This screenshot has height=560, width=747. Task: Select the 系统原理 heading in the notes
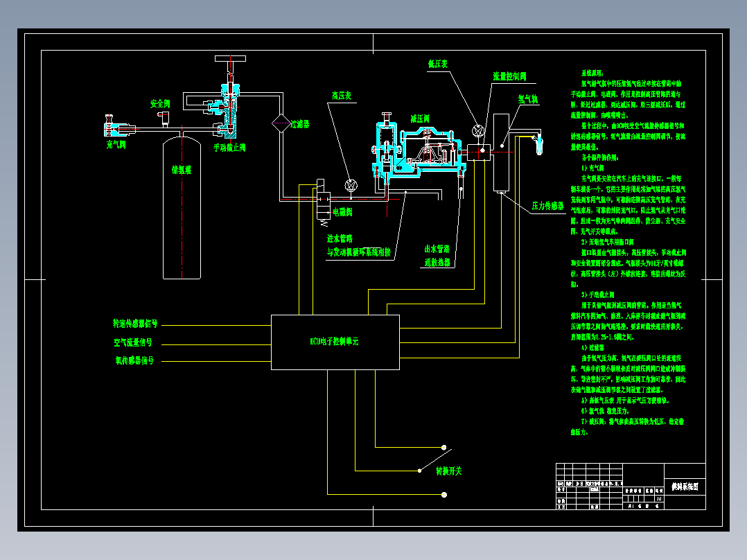pos(592,73)
